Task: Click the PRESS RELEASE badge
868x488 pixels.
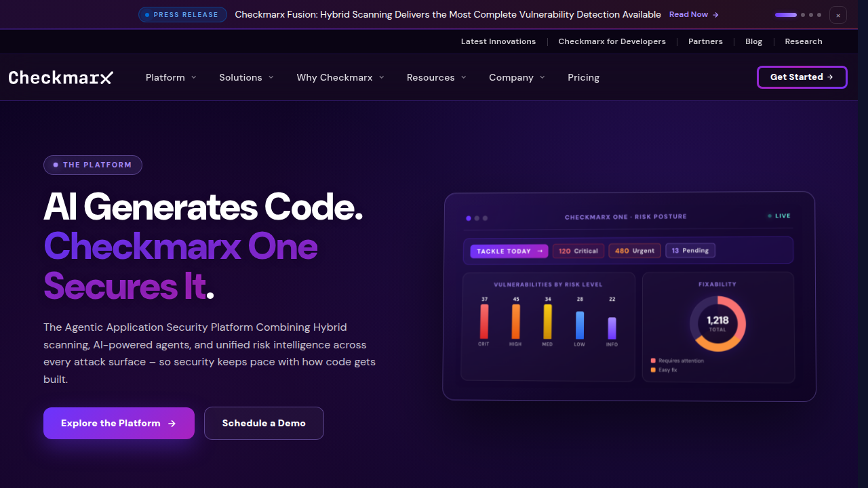Action: click(182, 14)
